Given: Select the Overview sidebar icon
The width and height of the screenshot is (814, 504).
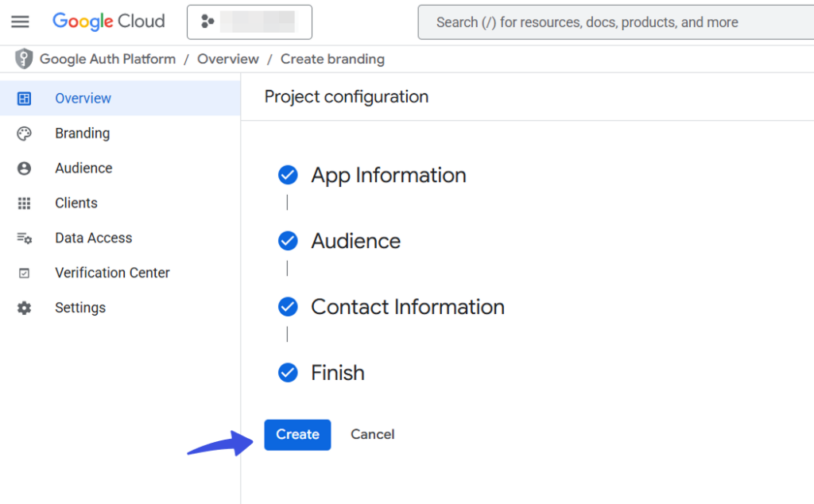Looking at the screenshot, I should click(25, 98).
